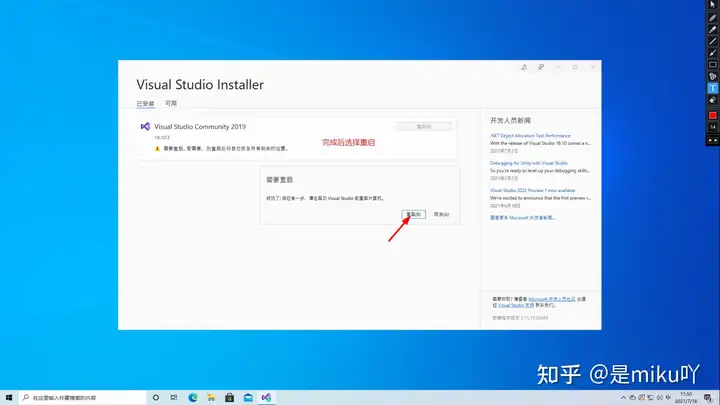The width and height of the screenshot is (720, 405).
Task: Expand the system tray hidden icons chevron
Action: [623, 398]
